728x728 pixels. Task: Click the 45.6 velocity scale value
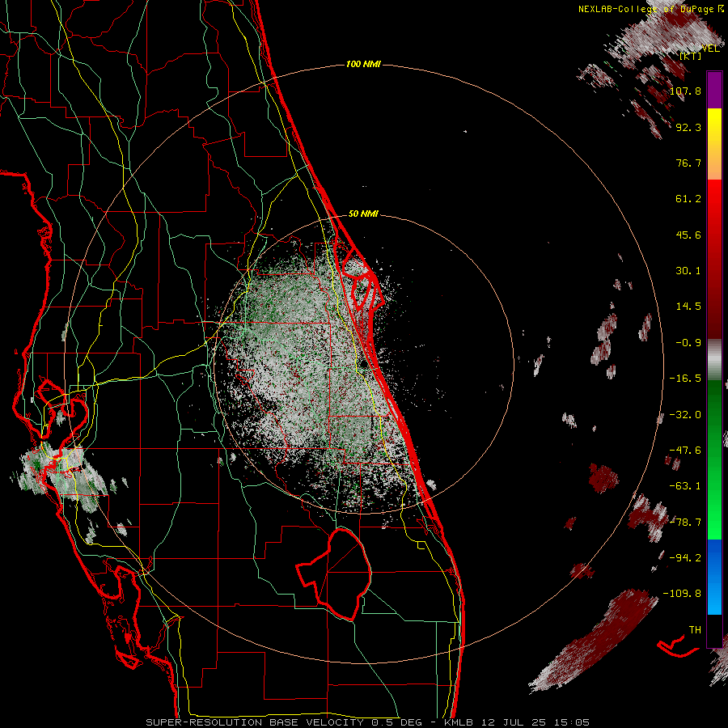(x=688, y=235)
